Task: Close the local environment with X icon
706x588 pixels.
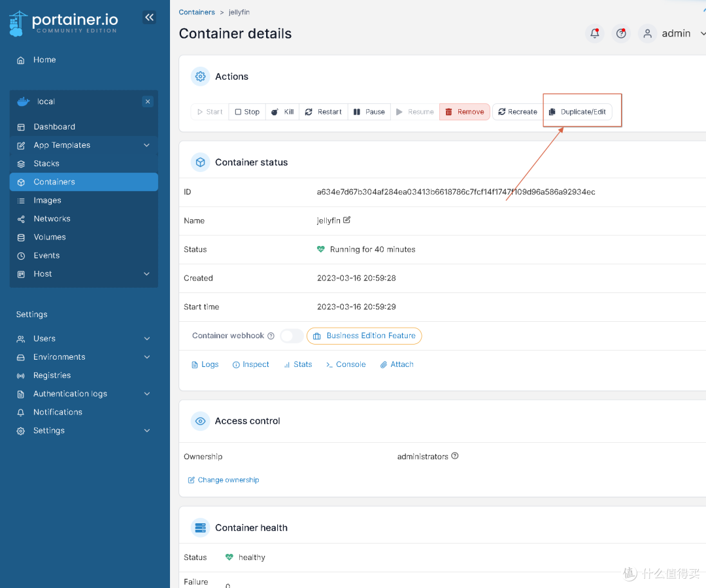Action: [148, 101]
